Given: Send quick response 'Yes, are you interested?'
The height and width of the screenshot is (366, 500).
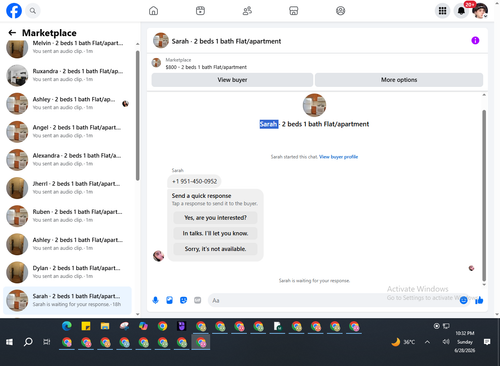Looking at the screenshot, I should click(x=215, y=218).
